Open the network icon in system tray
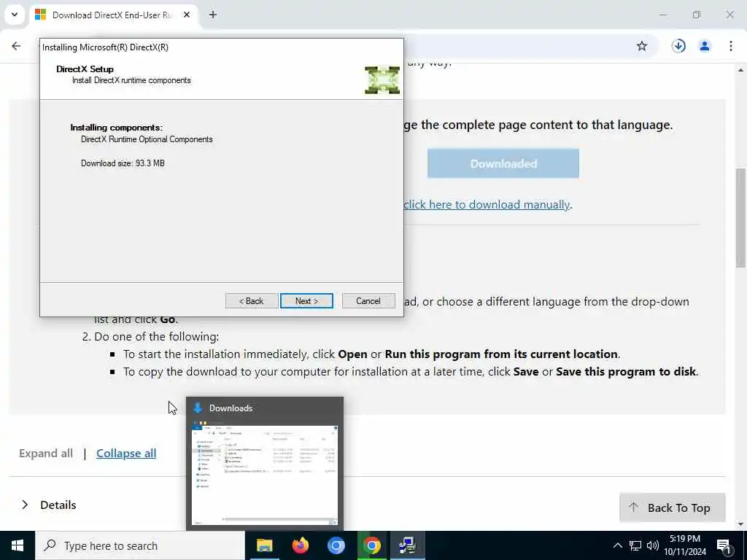The height and width of the screenshot is (560, 747). click(x=635, y=545)
